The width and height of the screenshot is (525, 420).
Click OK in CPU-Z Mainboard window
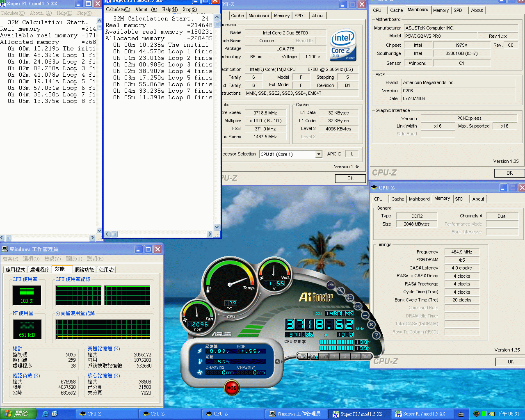click(x=509, y=173)
